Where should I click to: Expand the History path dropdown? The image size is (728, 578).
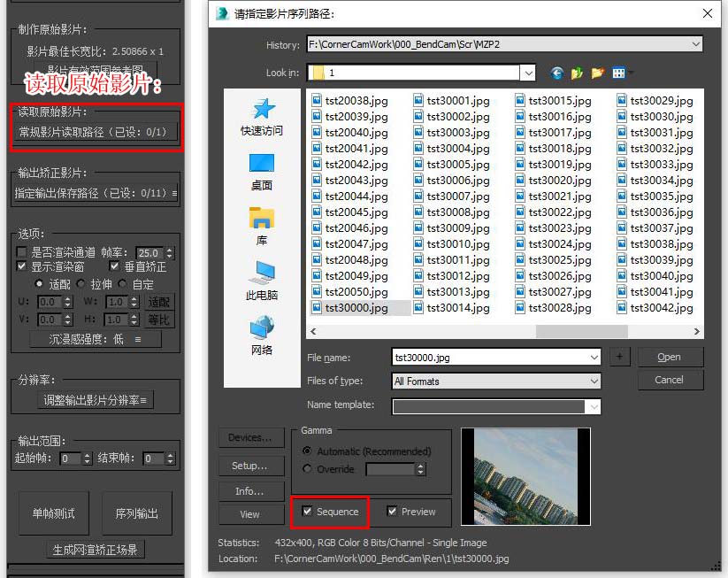click(695, 44)
